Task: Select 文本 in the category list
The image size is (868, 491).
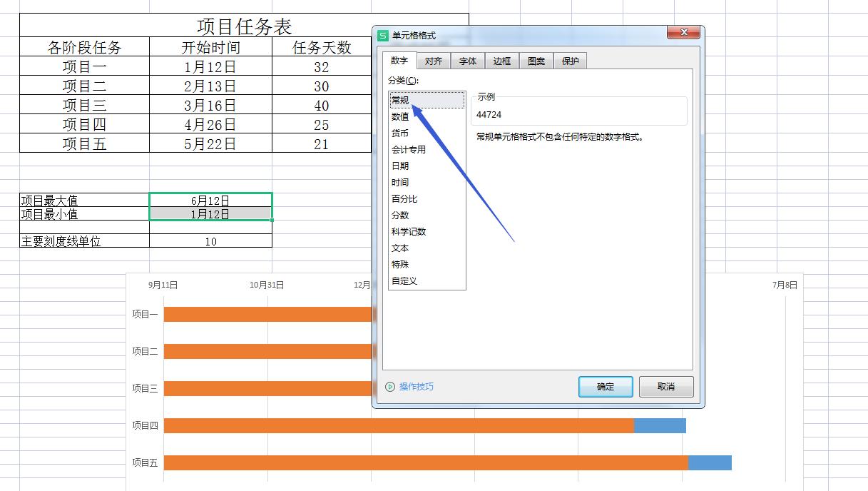Action: pos(399,248)
